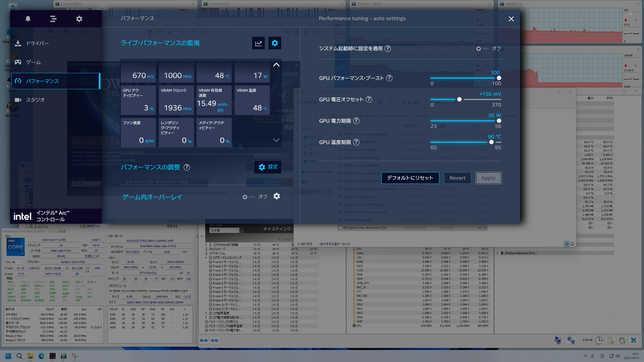Image resolution: width=644 pixels, height=362 pixels.
Task: Close the Performance tuning auto settings panel
Action: [511, 19]
